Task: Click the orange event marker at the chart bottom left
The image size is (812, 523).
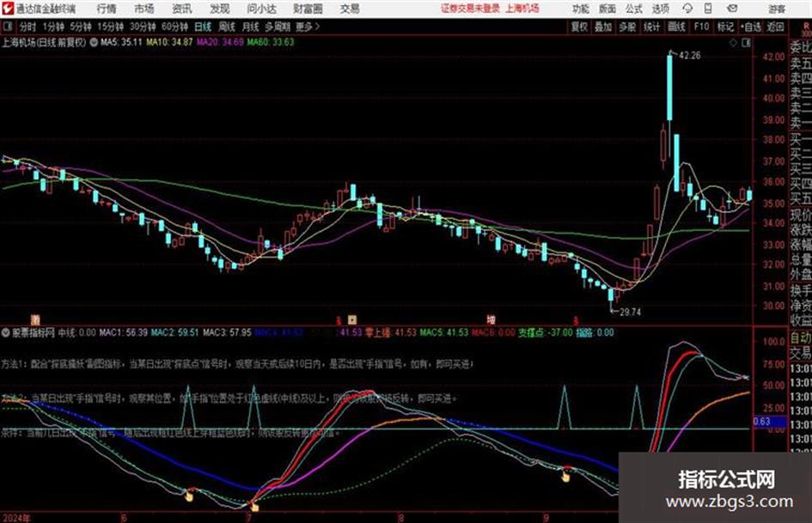Action: [x=35, y=319]
